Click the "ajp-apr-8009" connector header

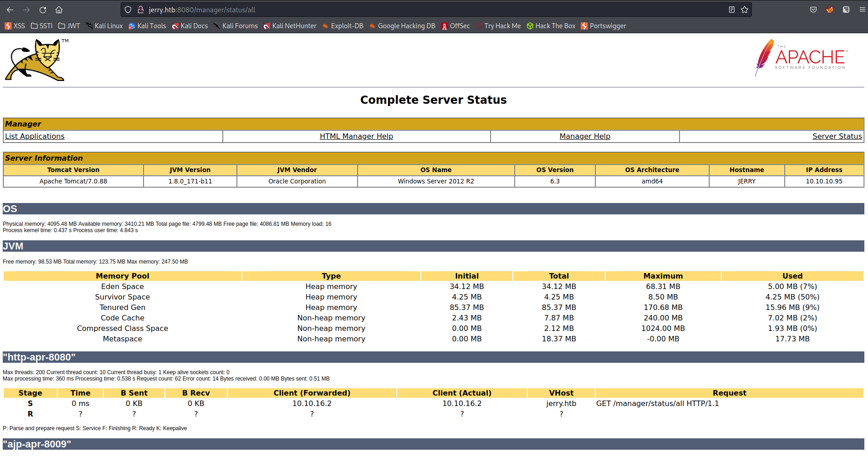pos(434,444)
